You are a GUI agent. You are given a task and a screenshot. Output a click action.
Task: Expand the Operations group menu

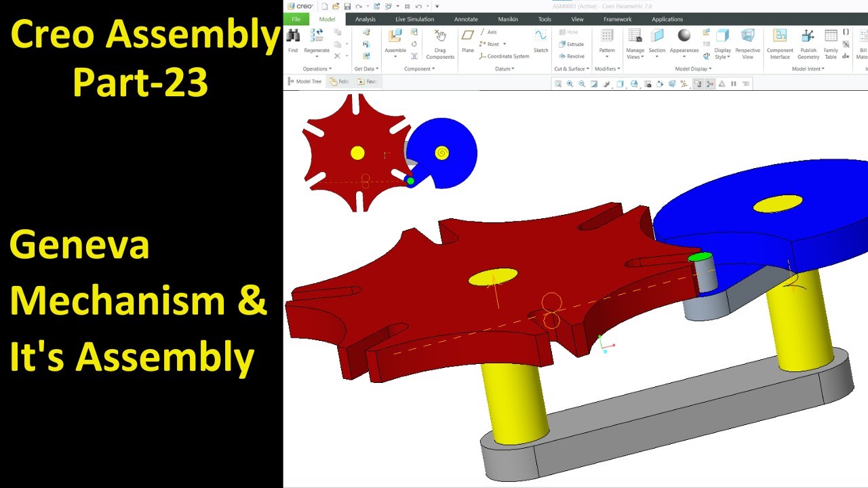[317, 68]
